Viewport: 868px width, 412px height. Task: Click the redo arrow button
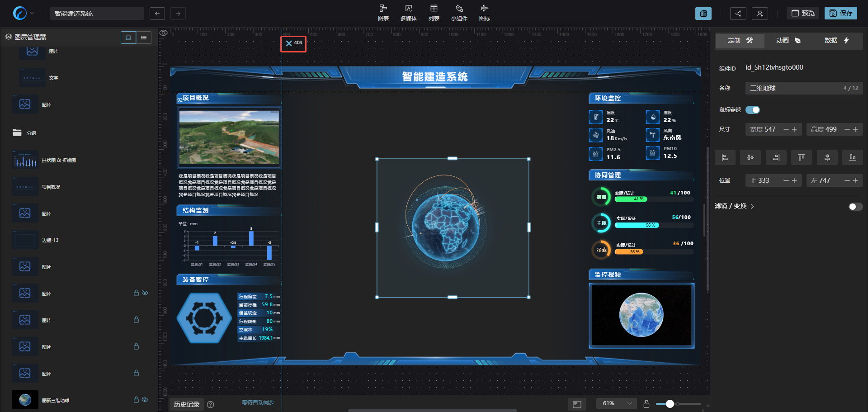pos(178,14)
